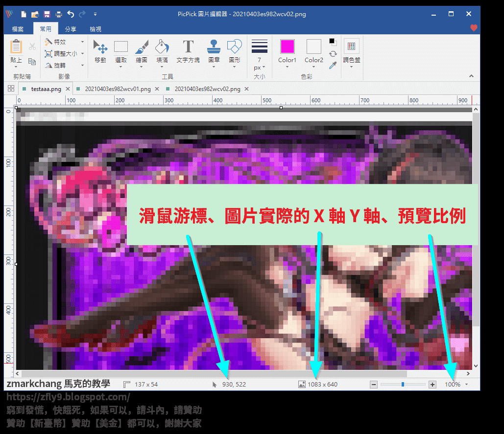Open the 檔案 file menu tab

click(18, 29)
